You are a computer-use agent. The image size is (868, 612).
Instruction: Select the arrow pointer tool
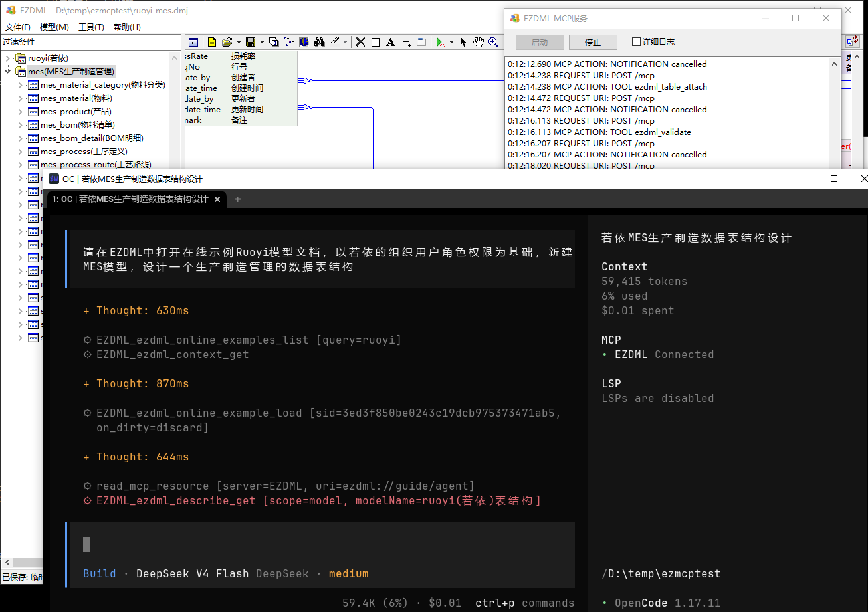point(463,42)
